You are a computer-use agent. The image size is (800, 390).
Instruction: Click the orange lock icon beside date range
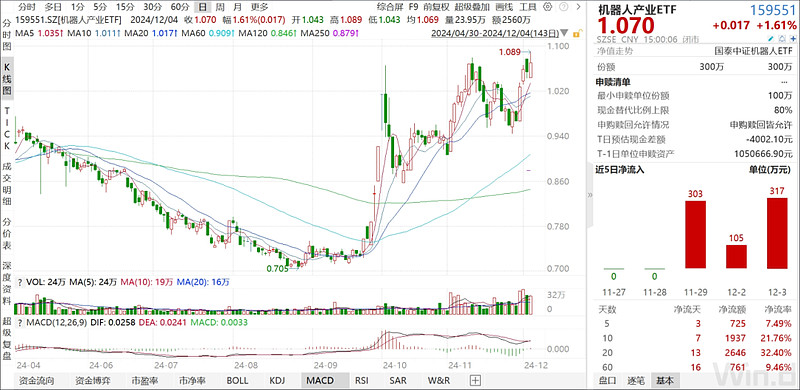578,33
